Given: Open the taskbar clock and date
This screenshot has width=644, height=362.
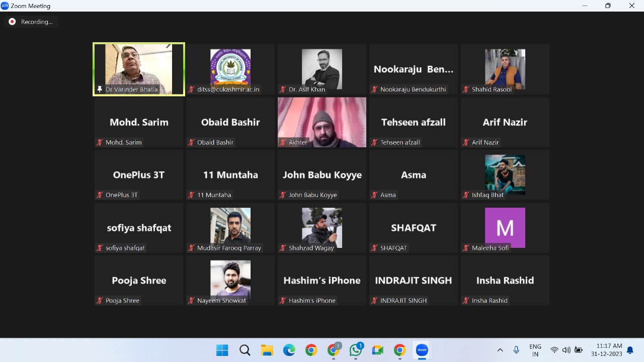Looking at the screenshot, I should (607, 350).
